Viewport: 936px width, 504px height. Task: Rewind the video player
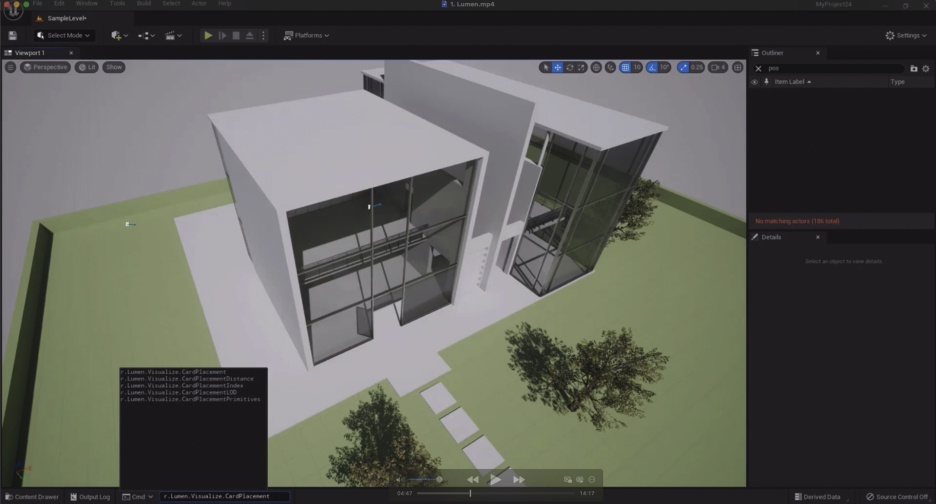tap(473, 480)
